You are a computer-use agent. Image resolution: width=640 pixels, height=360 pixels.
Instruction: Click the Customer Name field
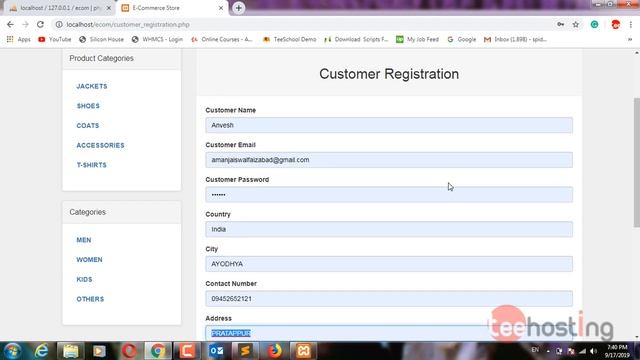(x=389, y=125)
